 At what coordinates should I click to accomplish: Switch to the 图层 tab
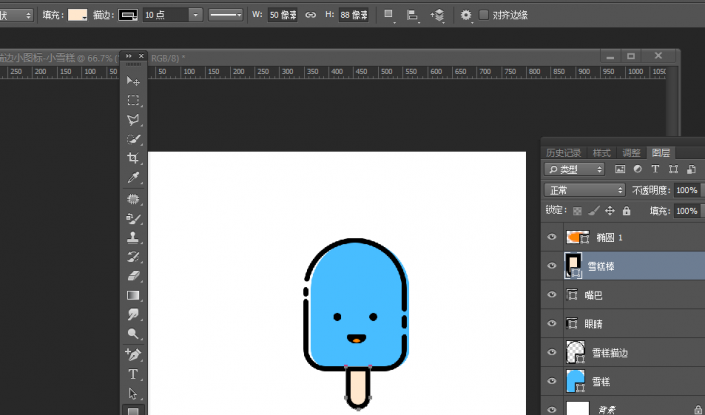click(x=660, y=153)
